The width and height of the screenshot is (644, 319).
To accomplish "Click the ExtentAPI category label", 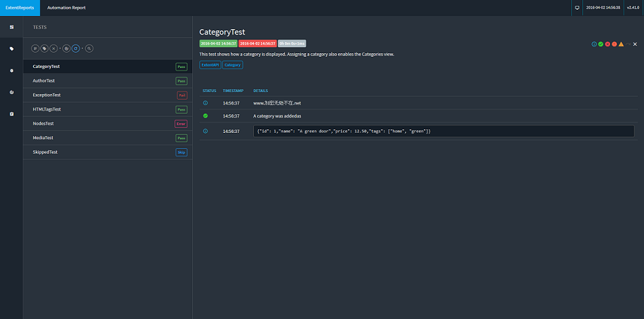I will click(x=210, y=65).
